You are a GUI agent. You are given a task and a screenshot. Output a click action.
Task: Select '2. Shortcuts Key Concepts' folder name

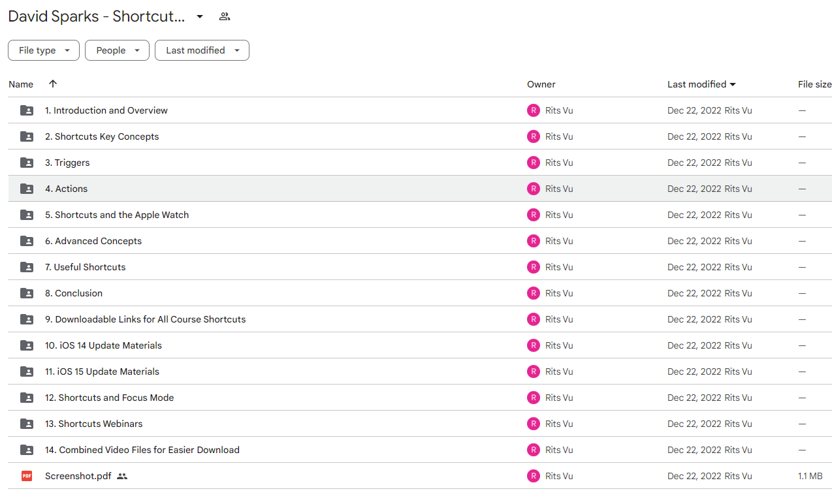[102, 136]
